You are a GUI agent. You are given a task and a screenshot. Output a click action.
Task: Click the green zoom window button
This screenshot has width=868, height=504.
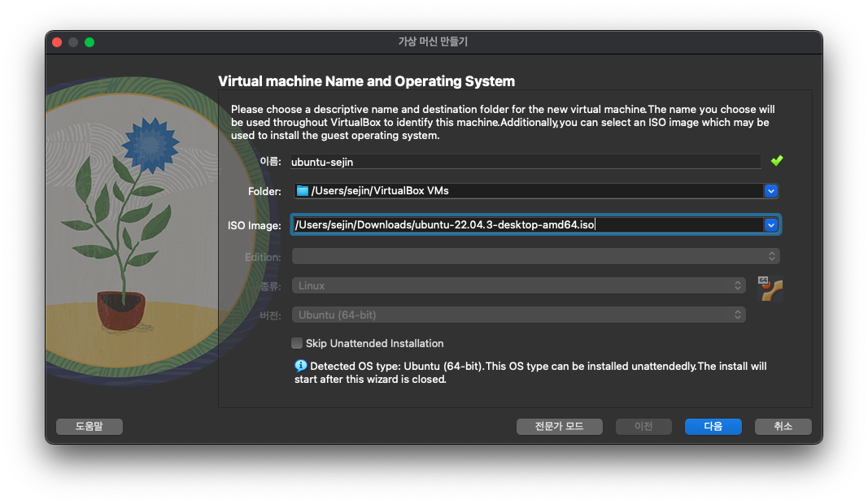pos(89,42)
